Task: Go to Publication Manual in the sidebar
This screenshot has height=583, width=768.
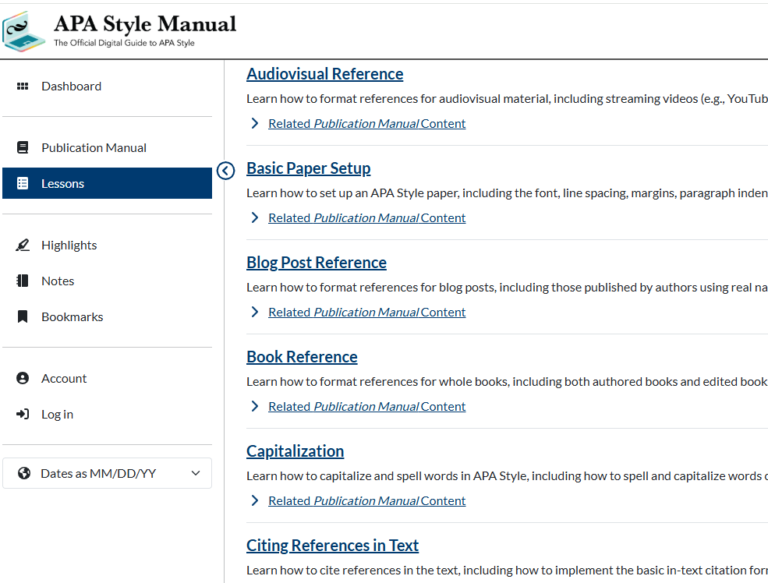Action: click(x=93, y=148)
